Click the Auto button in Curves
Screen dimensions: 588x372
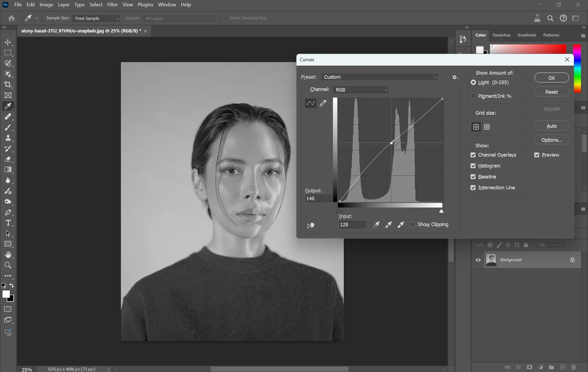click(552, 126)
